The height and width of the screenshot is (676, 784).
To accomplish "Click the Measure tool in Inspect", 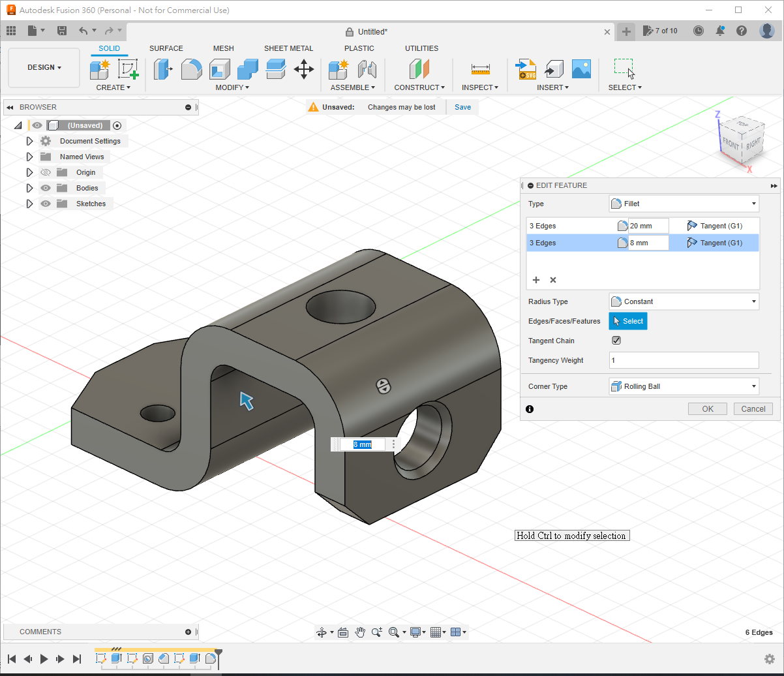I will 480,69.
